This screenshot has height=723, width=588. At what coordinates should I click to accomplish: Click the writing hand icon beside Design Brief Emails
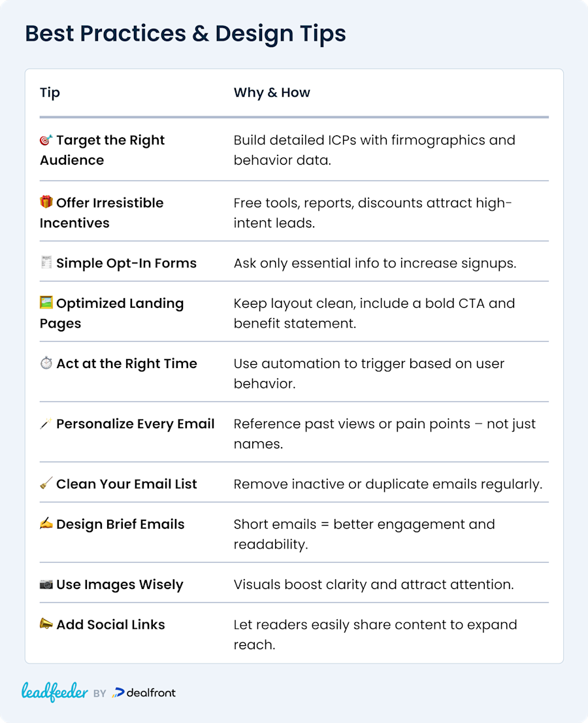[x=46, y=524]
